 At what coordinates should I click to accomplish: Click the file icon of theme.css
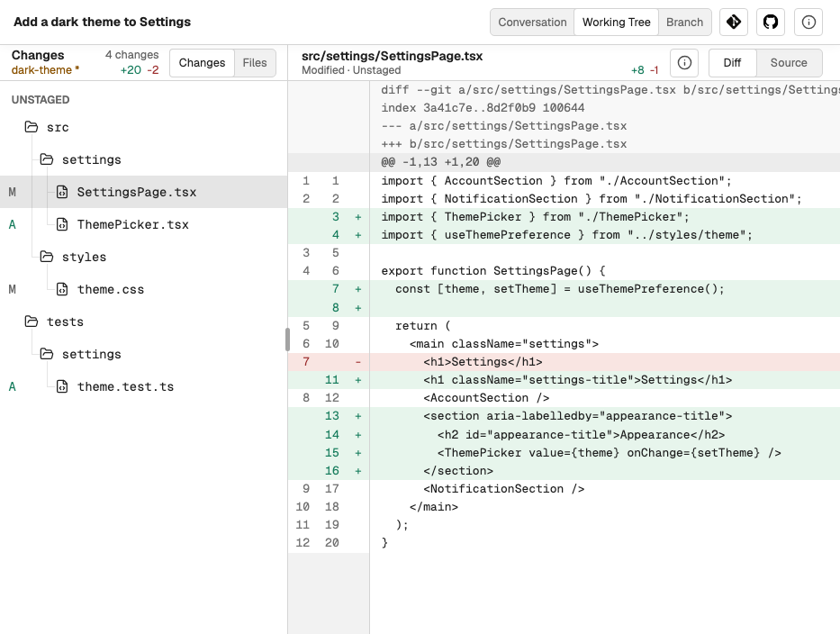(x=62, y=289)
